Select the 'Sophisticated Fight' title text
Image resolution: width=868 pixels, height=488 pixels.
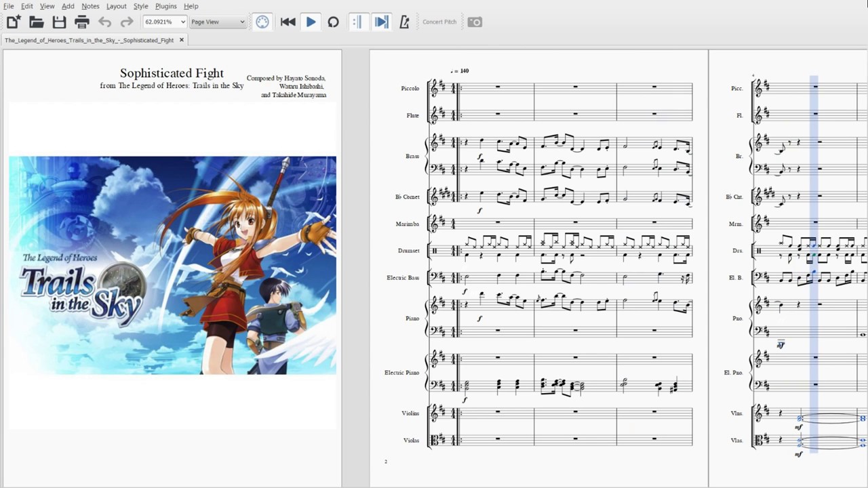click(x=172, y=73)
